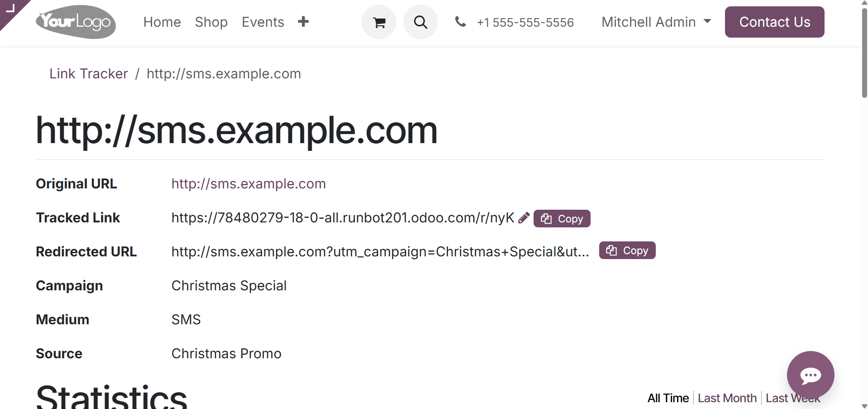The image size is (868, 409).
Task: Copy the redirected URL
Action: point(627,250)
